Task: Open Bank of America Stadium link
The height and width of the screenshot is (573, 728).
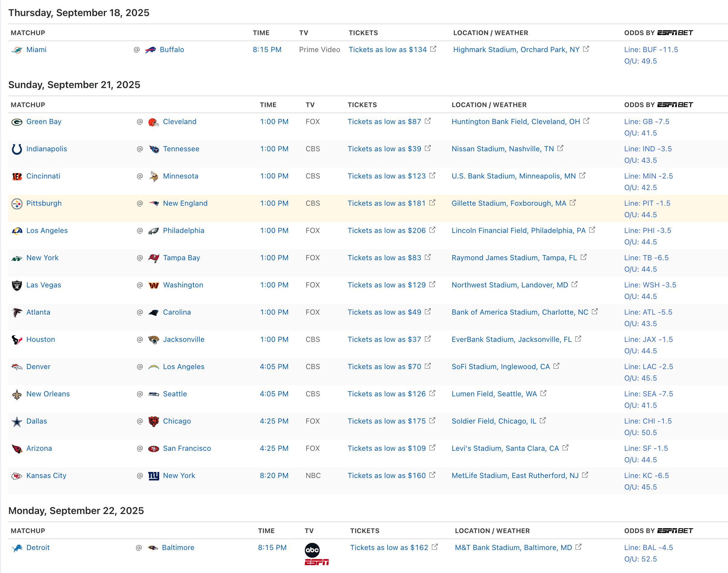Action: tap(520, 312)
